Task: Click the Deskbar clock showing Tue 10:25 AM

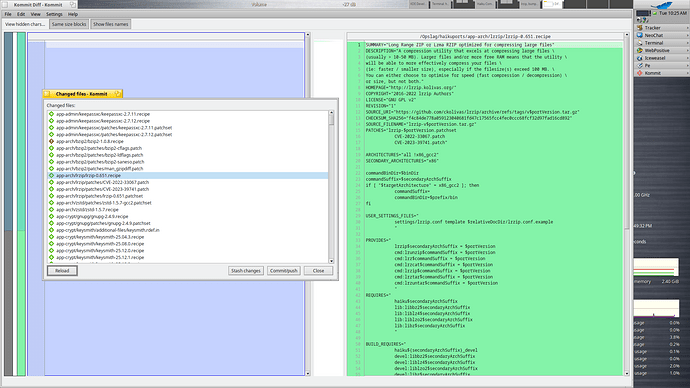Action: coord(672,13)
